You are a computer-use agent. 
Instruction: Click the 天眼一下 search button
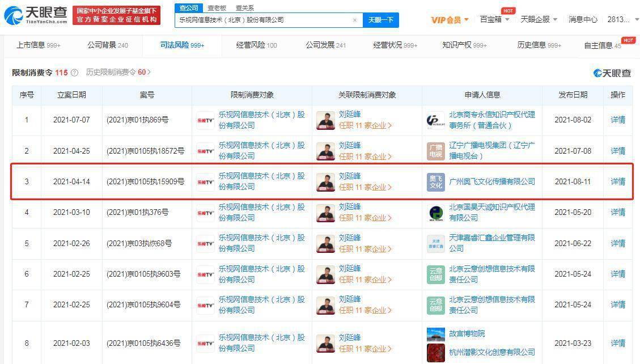[381, 20]
